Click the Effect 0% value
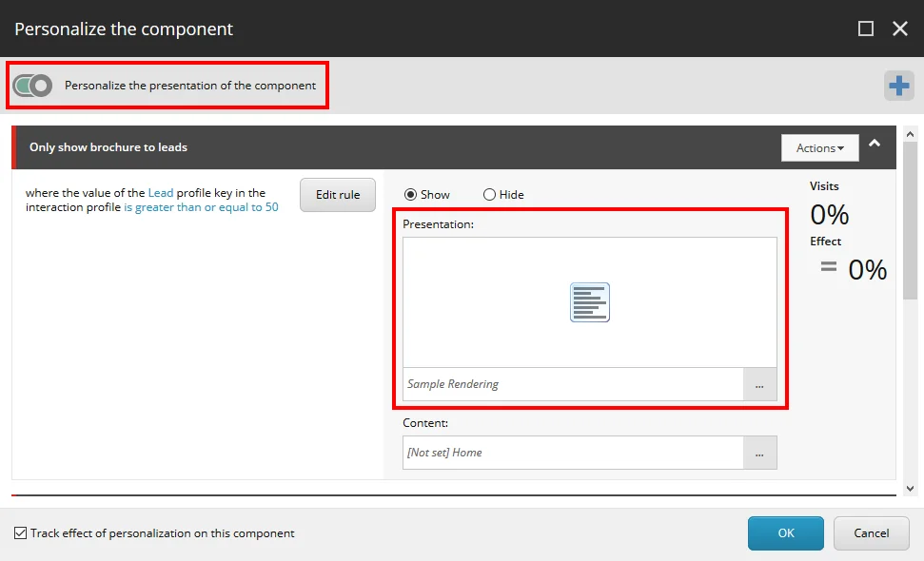The width and height of the screenshot is (924, 561). click(868, 270)
